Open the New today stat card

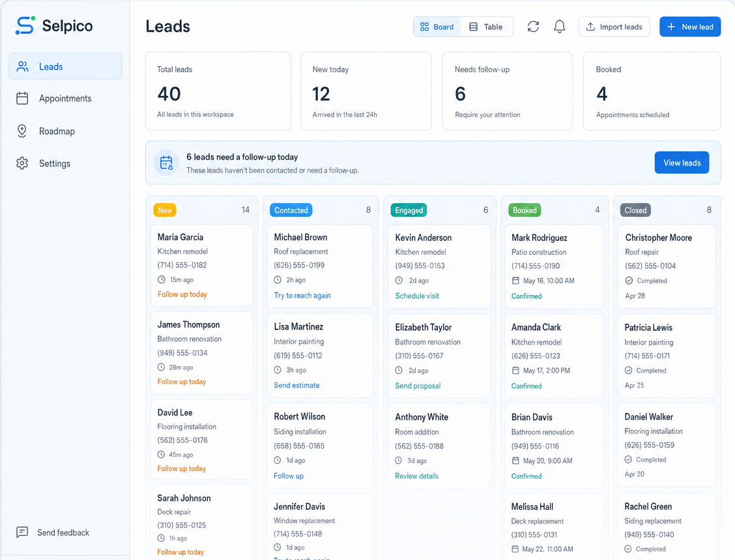[x=366, y=91]
